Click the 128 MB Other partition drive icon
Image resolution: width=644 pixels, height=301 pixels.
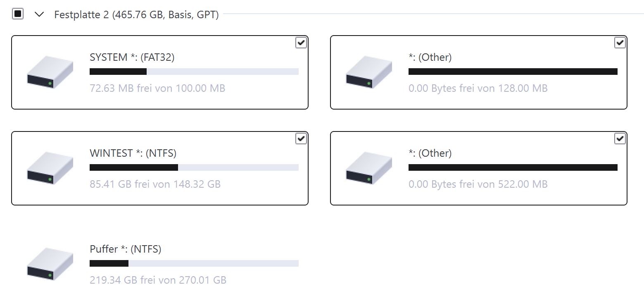tap(369, 73)
